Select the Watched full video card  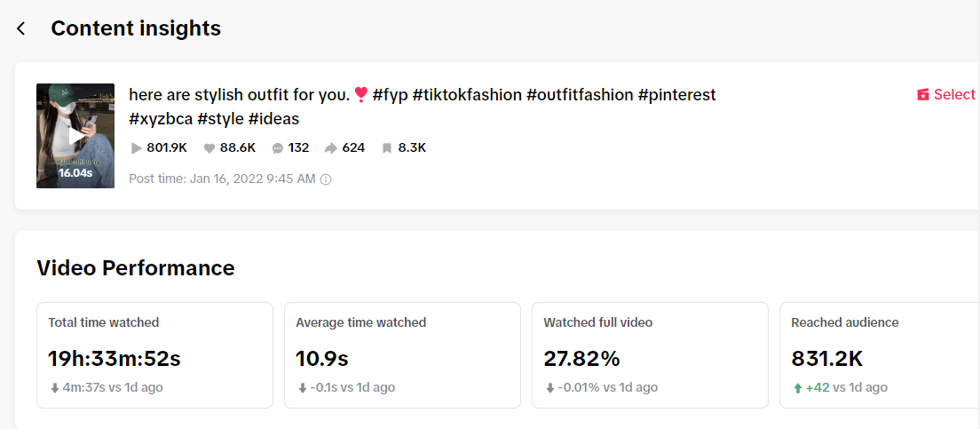(x=650, y=355)
